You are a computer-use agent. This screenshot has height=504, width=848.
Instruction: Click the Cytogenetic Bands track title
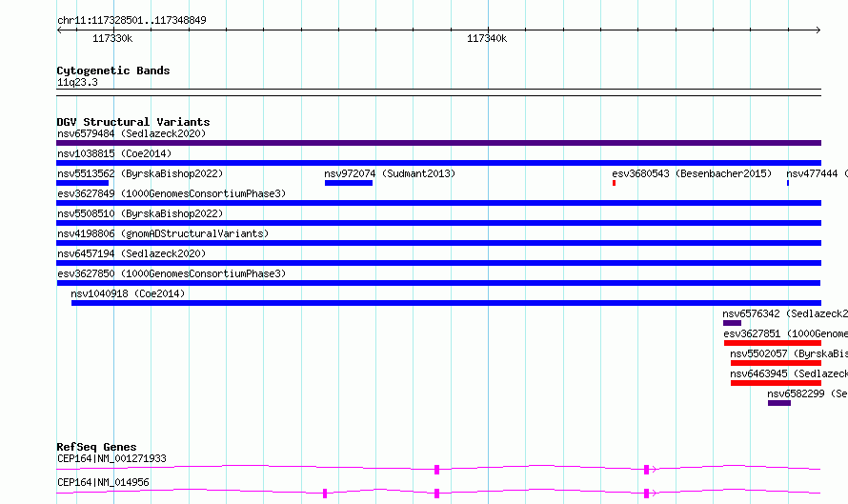[113, 71]
